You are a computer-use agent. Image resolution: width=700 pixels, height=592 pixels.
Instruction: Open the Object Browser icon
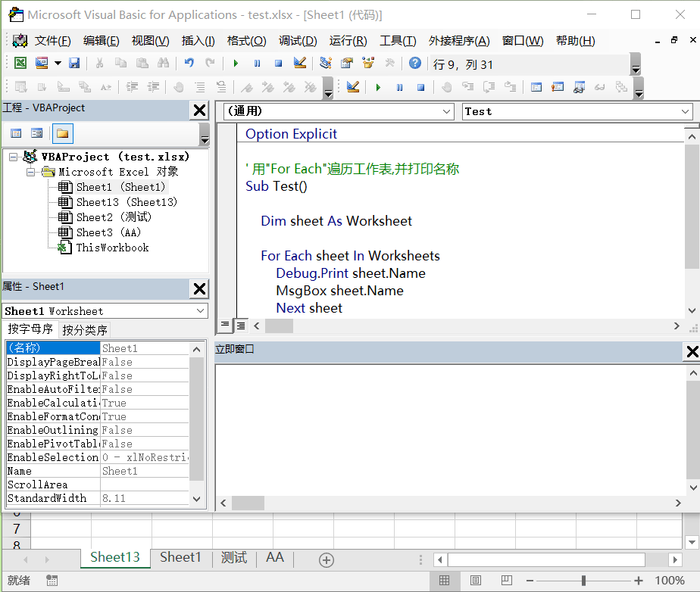tap(368, 63)
